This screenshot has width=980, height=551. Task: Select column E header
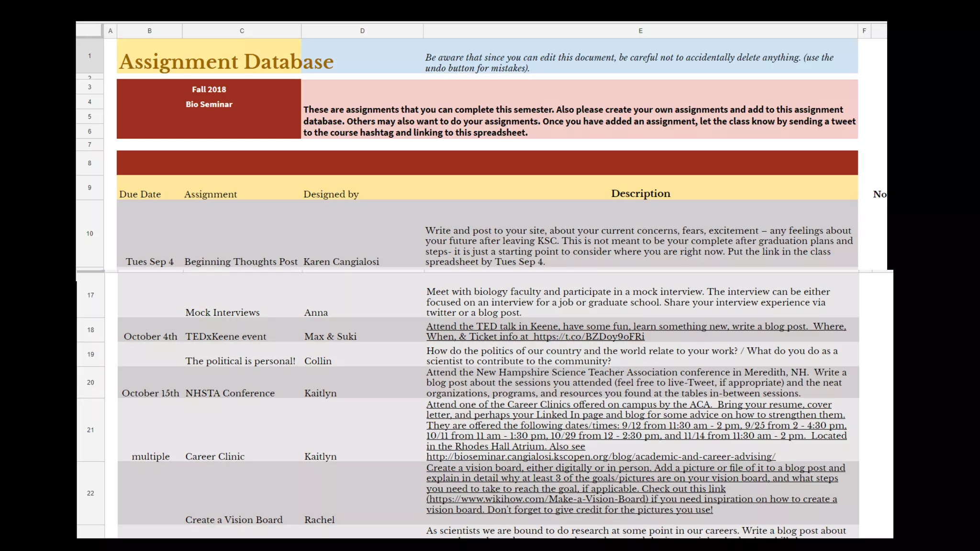640,31
